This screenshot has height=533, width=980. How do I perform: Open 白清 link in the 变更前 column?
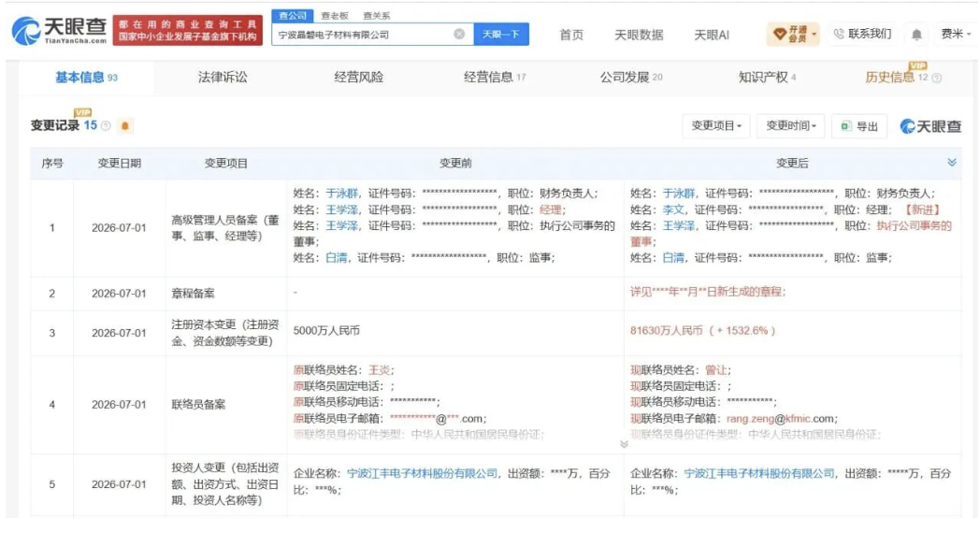[337, 257]
